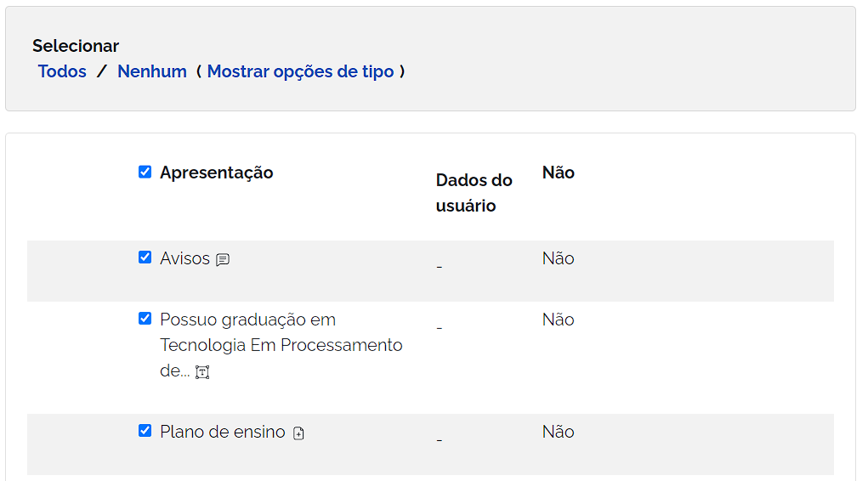Toggle the Avisos checkbox
This screenshot has height=481, width=868.
tap(145, 257)
